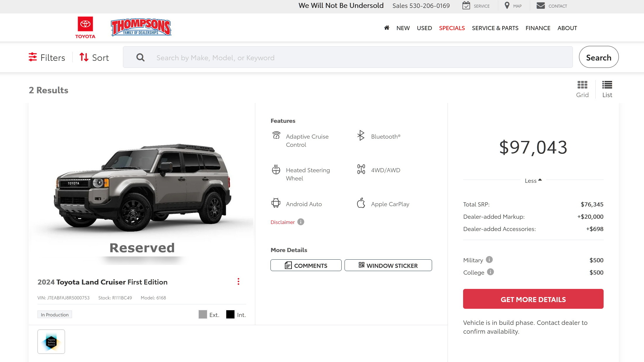
Task: Click the home icon in navigation
Action: pyautogui.click(x=387, y=28)
